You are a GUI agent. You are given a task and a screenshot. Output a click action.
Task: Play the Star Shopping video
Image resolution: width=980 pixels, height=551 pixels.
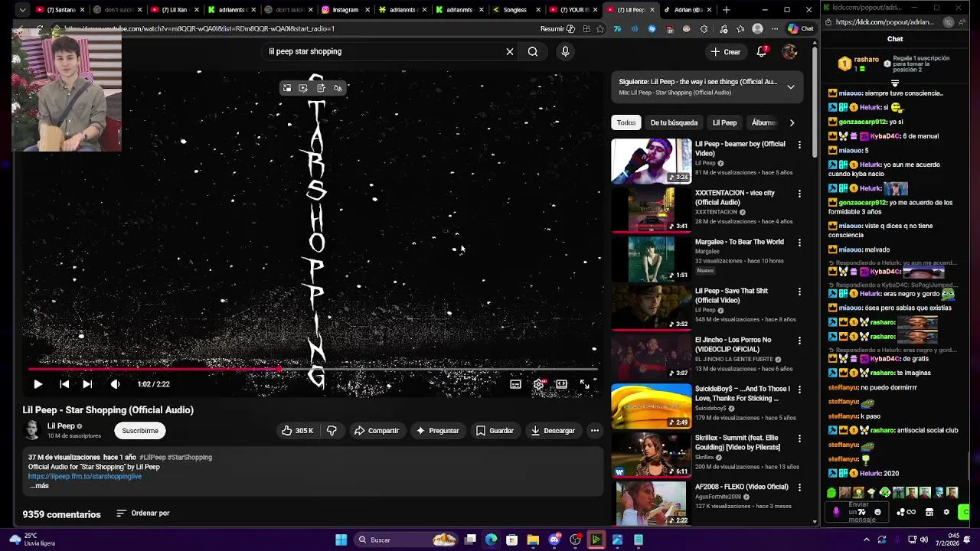(38, 384)
